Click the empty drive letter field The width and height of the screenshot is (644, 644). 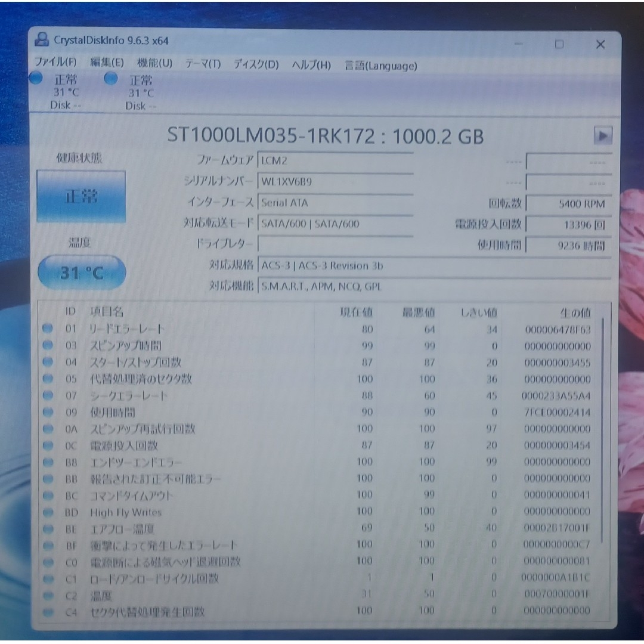[335, 244]
